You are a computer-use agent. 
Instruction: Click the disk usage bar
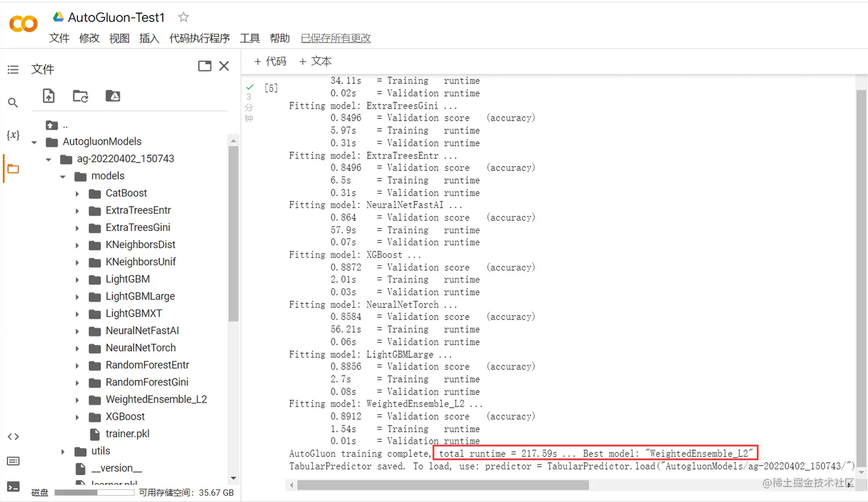(x=94, y=492)
